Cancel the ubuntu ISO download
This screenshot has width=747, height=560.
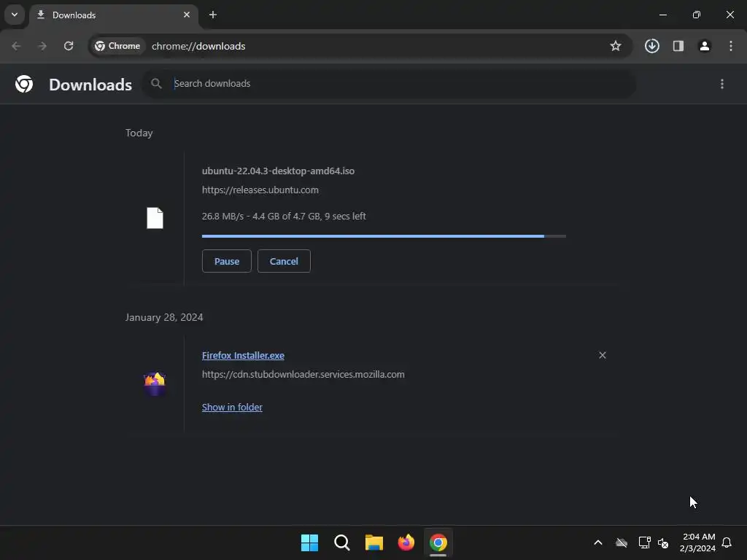click(x=284, y=262)
